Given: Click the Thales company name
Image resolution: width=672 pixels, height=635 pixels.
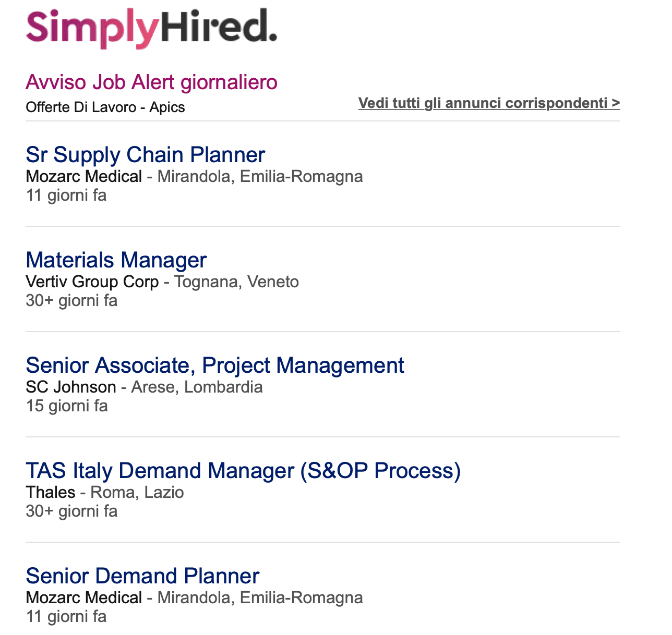Looking at the screenshot, I should tap(51, 493).
